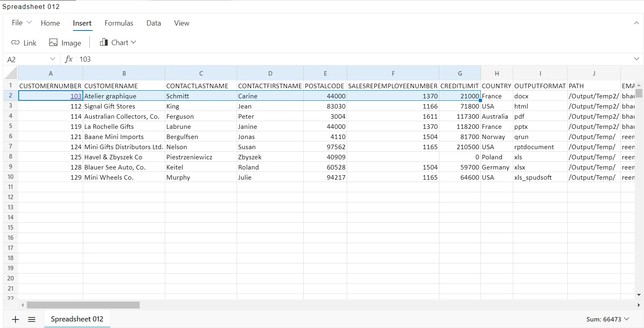Click the CREDITLIMIT header cell
This screenshot has height=328, width=644.
tap(460, 86)
